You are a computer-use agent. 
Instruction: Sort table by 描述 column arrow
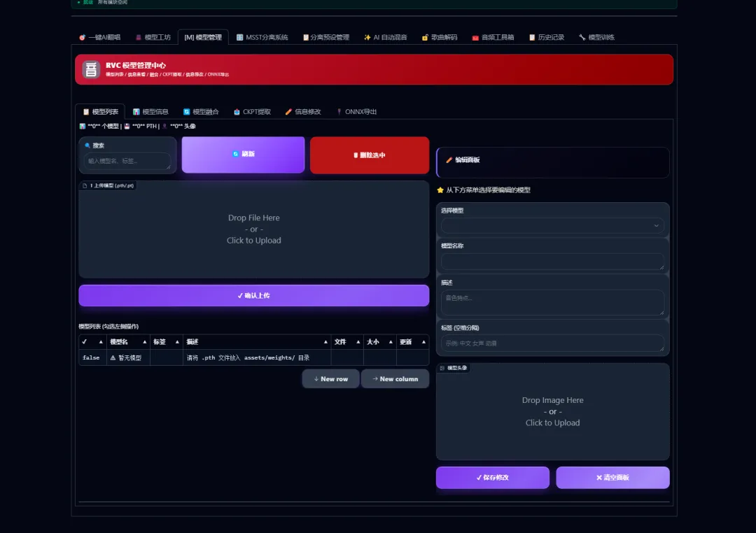coord(325,342)
